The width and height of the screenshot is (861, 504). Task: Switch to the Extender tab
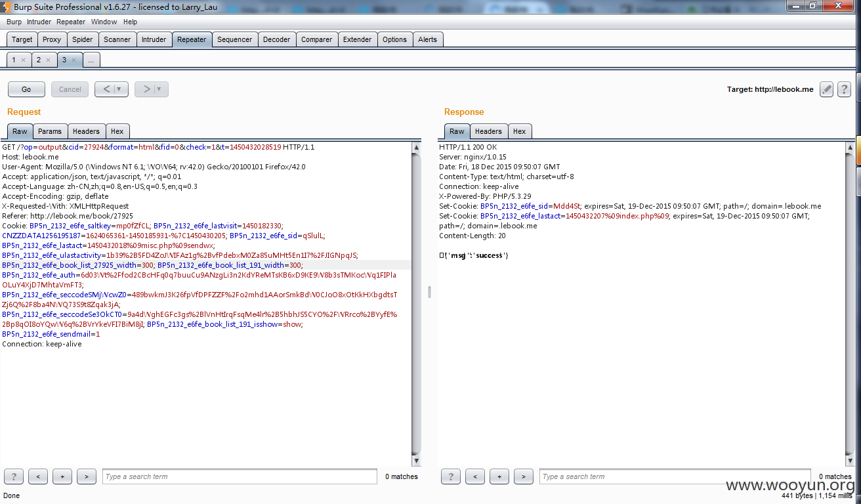pyautogui.click(x=357, y=39)
